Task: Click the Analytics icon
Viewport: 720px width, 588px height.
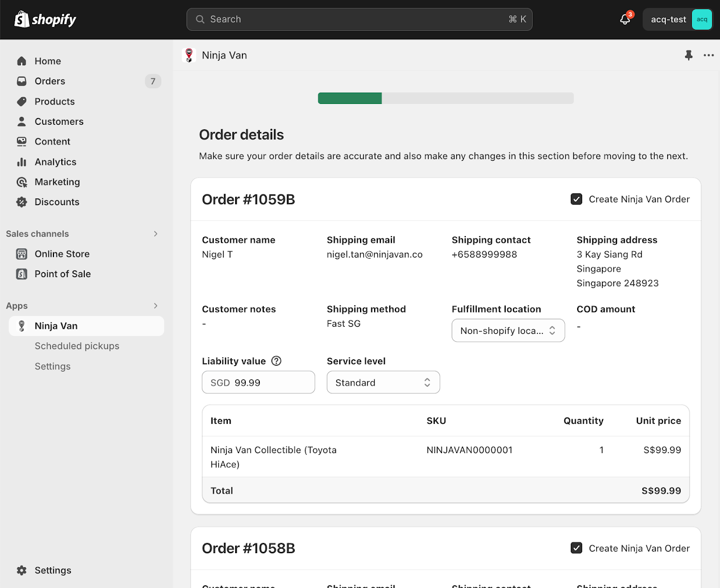Action: 21,162
